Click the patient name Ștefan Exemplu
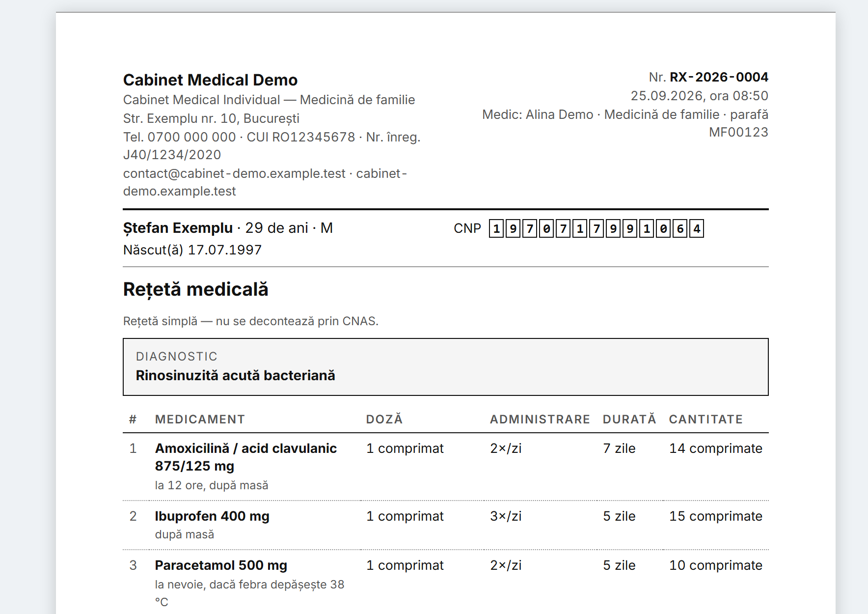The image size is (868, 614). pos(178,228)
